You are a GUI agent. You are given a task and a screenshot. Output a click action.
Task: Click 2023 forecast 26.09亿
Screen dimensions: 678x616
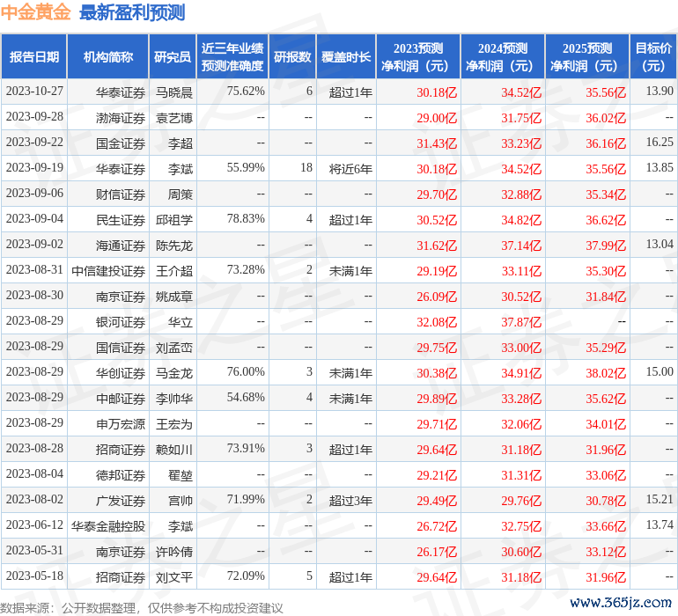pyautogui.click(x=437, y=296)
